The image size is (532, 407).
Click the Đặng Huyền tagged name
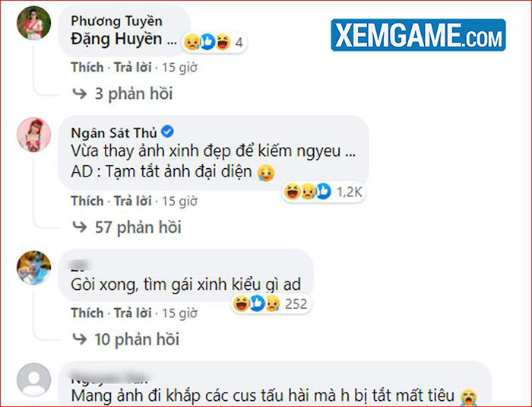click(x=116, y=39)
